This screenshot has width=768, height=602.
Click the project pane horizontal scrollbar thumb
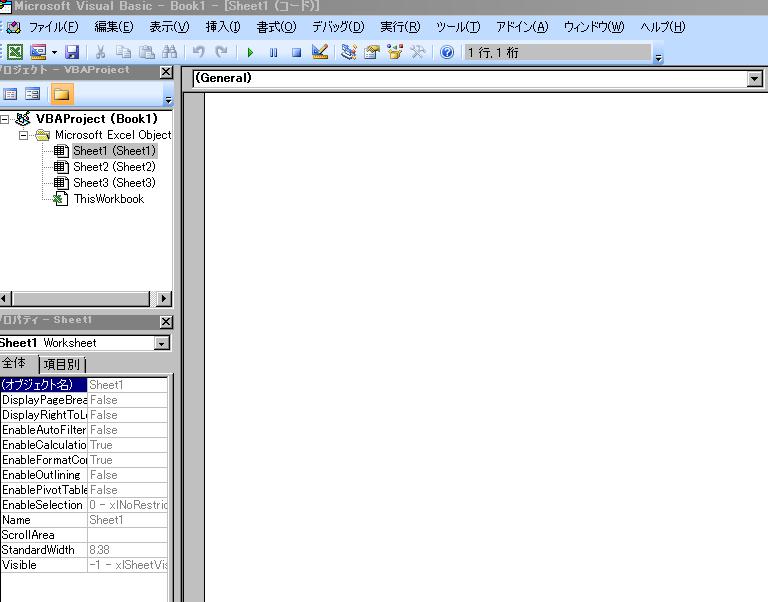tap(81, 298)
